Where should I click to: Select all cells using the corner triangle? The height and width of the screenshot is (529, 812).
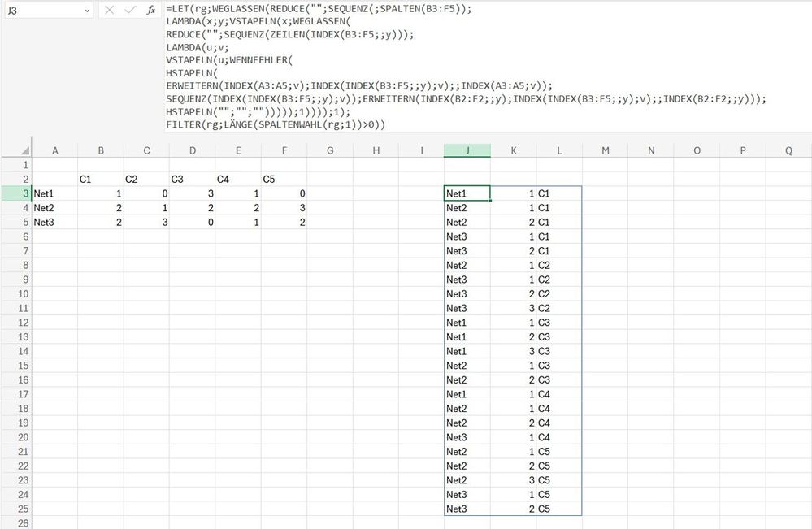pos(24,150)
